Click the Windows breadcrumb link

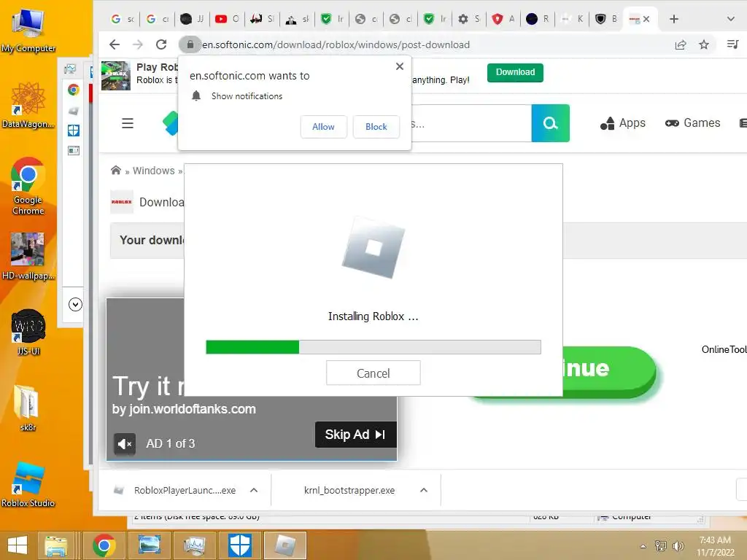pyautogui.click(x=153, y=171)
